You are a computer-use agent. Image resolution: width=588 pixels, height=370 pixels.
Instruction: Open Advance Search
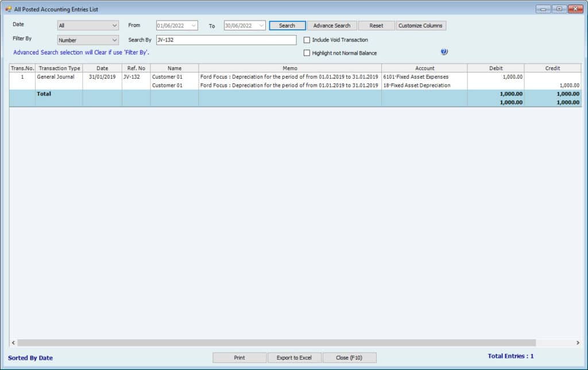pos(332,26)
